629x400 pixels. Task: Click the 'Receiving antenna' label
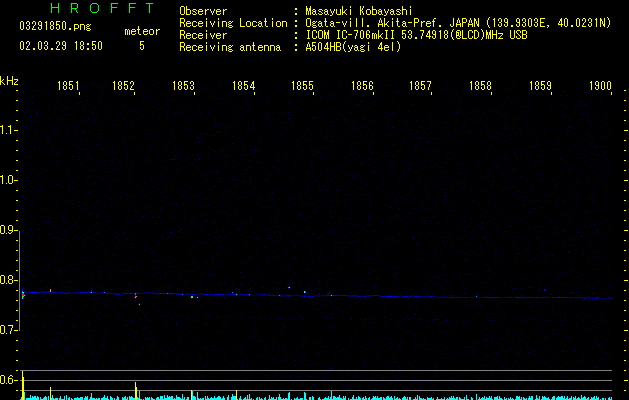point(230,47)
